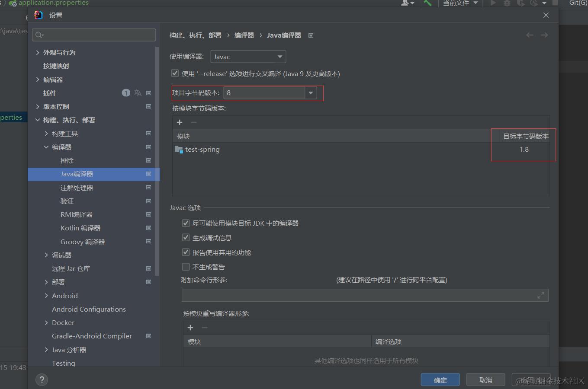Click the project-level icon on 构建工具 row
Viewport: 588px width, 389px height.
click(x=148, y=134)
